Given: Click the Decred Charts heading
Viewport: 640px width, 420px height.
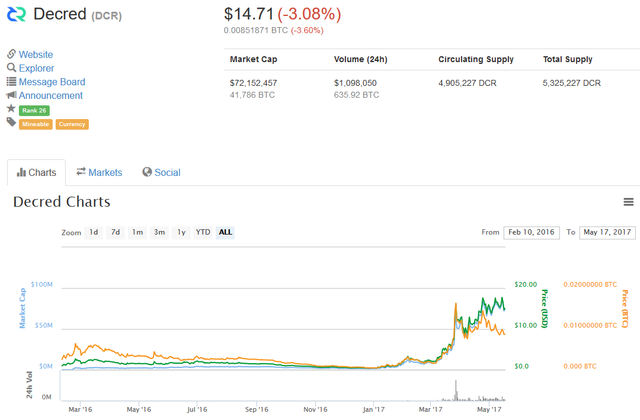Looking at the screenshot, I should pos(62,202).
